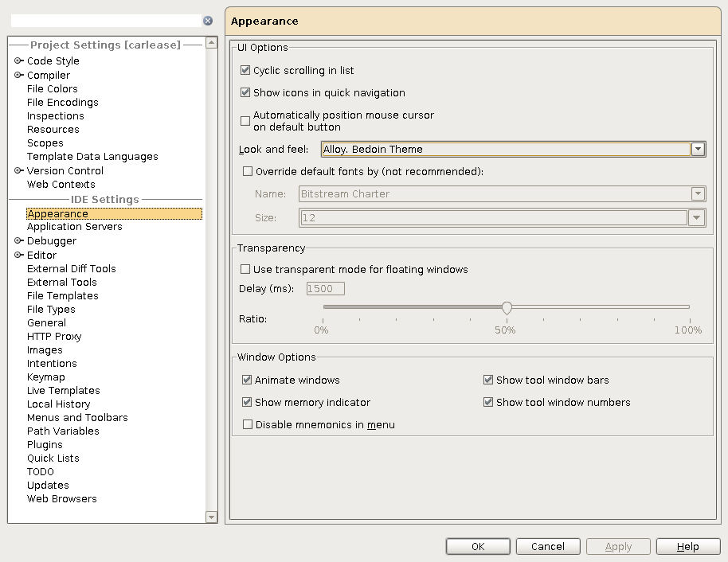728x562 pixels.
Task: Open Resources settings
Action: [x=53, y=129]
